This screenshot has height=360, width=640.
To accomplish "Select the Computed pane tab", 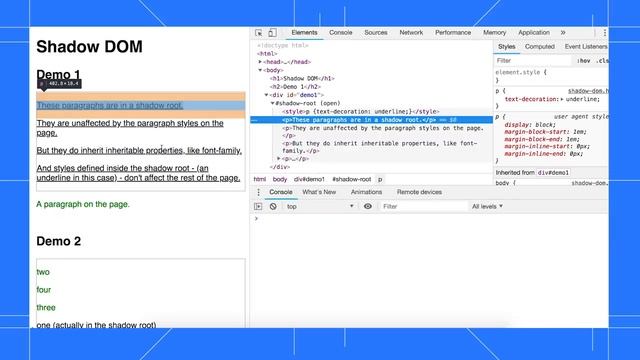I will (x=540, y=47).
